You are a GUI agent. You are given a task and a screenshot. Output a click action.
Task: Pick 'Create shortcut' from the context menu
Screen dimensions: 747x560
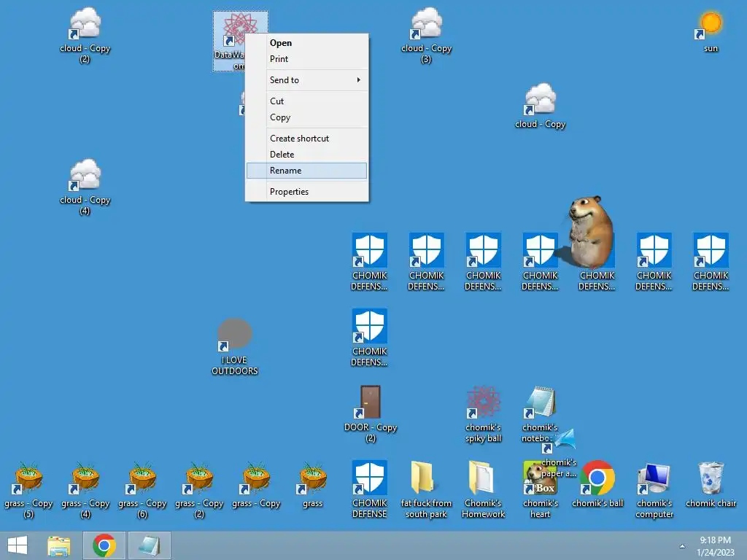point(307,138)
